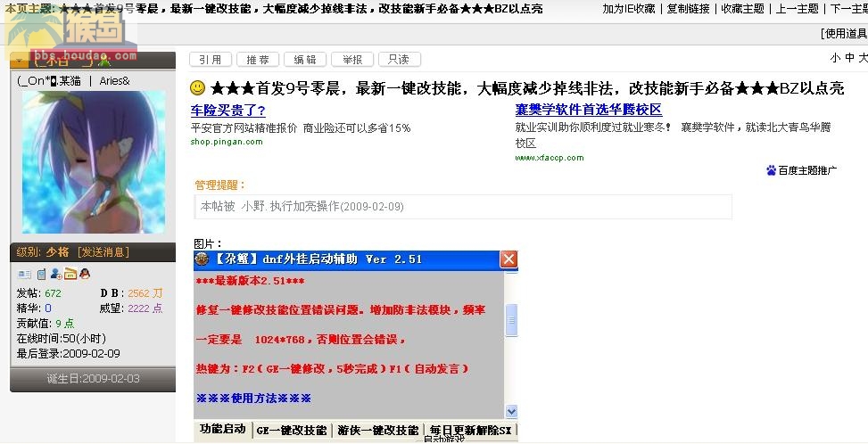
Task: Click the user's anime avatar image
Action: click(x=94, y=162)
